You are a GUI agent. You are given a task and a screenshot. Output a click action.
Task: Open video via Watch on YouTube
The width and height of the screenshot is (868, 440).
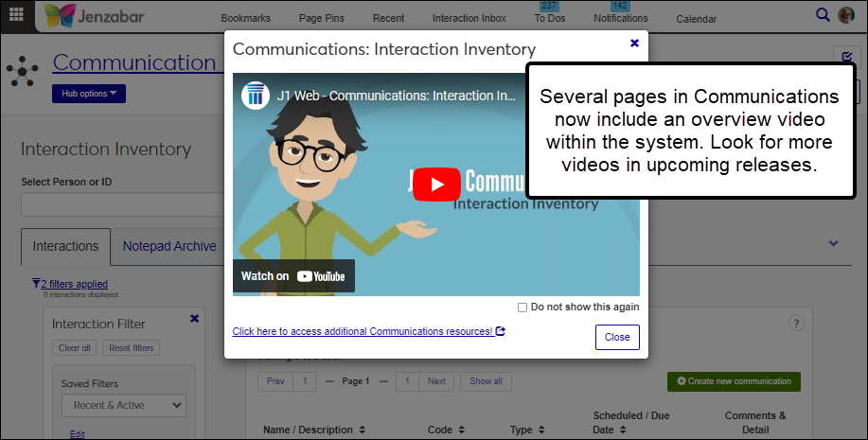293,276
